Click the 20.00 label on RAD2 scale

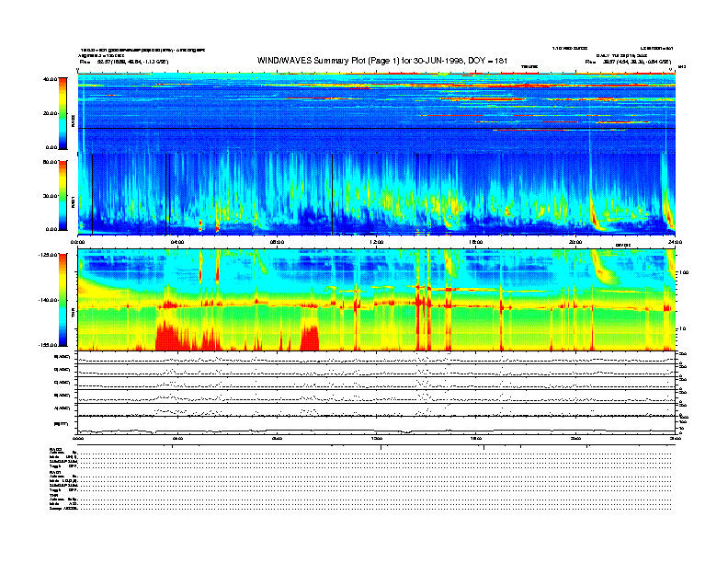pos(50,113)
